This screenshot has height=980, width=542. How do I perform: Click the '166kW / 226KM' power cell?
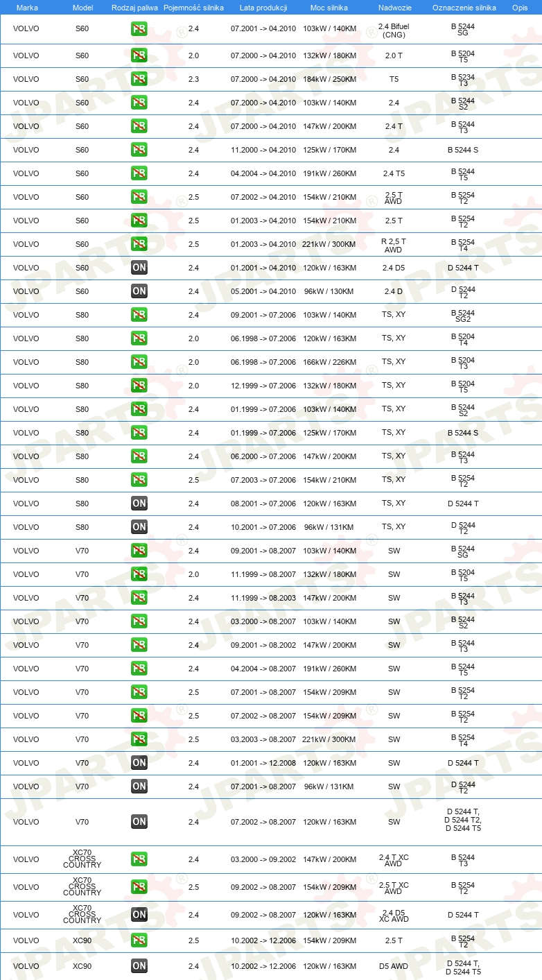pos(329,362)
